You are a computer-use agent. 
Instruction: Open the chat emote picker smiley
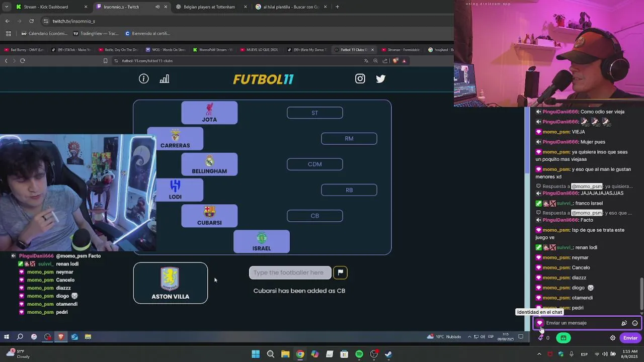click(635, 323)
